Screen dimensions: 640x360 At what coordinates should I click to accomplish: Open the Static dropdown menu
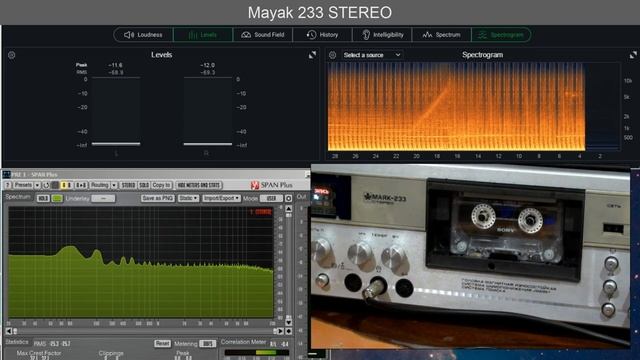188,198
